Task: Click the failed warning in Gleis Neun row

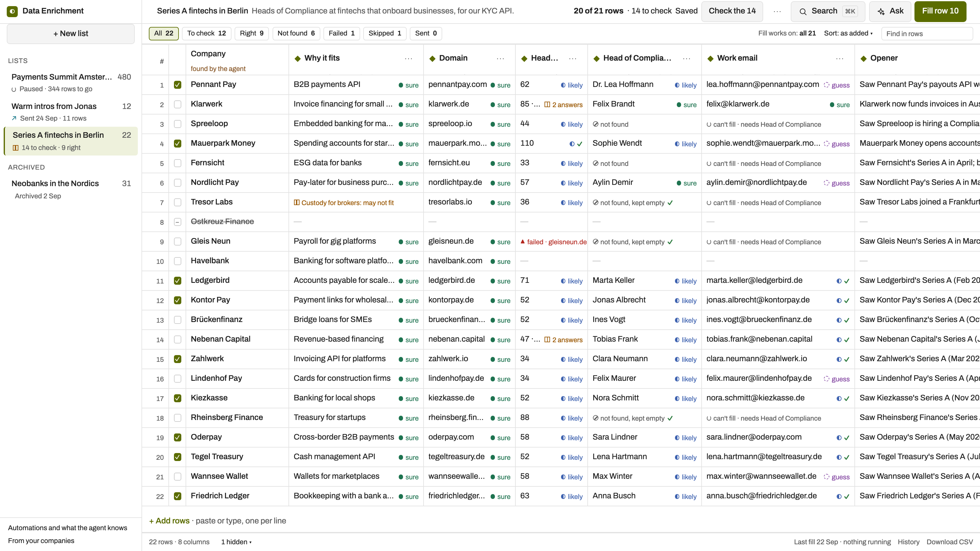Action: click(x=553, y=242)
